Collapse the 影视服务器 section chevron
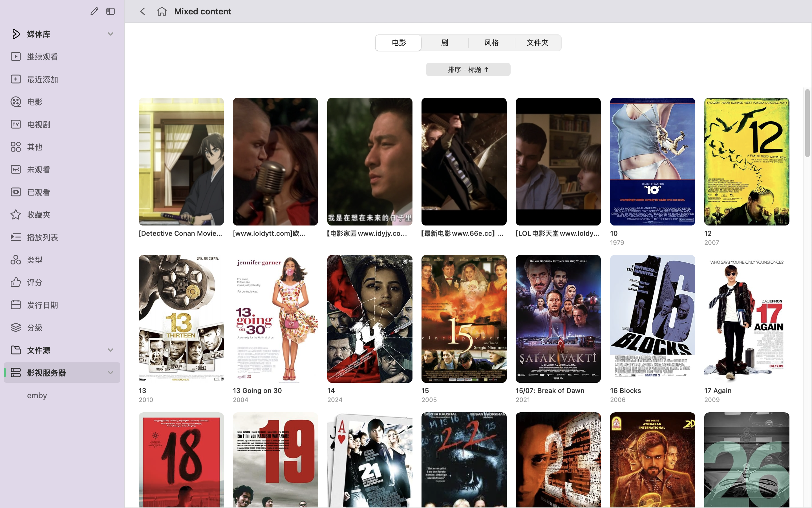Viewport: 812px width, 508px height. pyautogui.click(x=111, y=372)
